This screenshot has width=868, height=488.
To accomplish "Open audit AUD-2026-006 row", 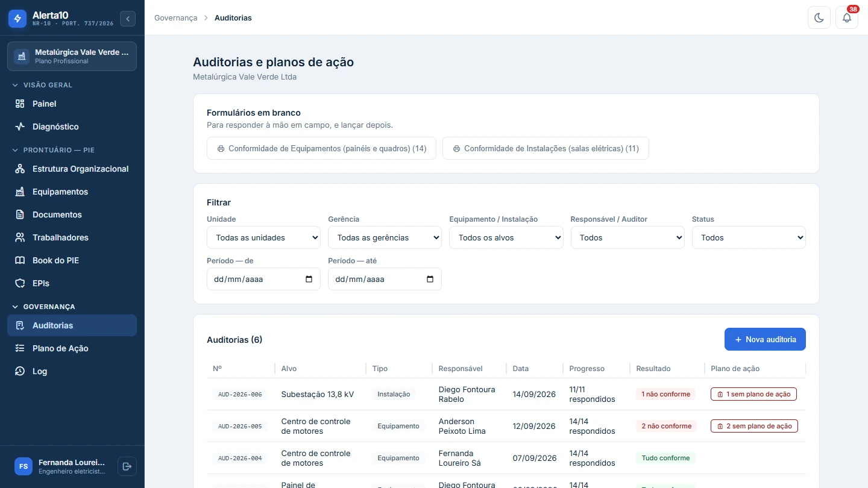I will (x=506, y=394).
